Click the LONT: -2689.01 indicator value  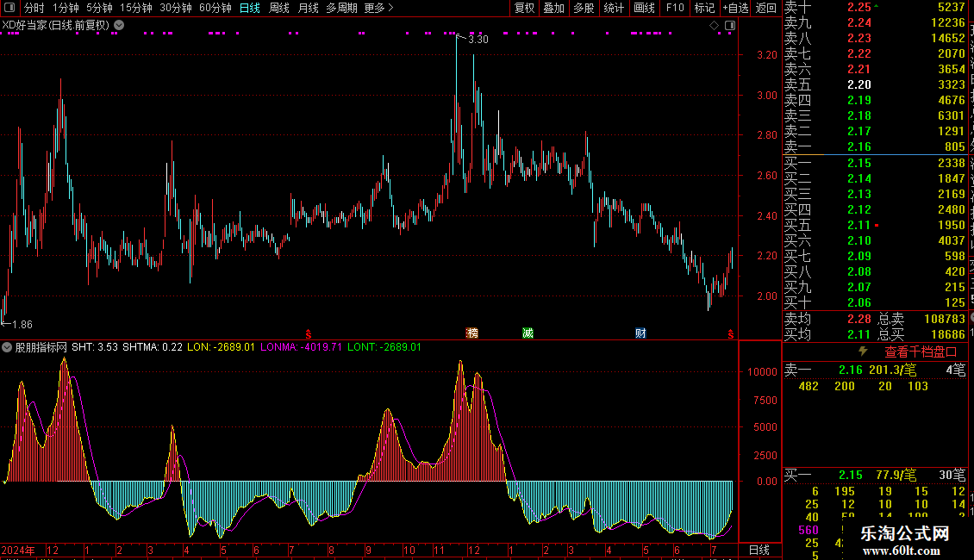click(x=384, y=347)
